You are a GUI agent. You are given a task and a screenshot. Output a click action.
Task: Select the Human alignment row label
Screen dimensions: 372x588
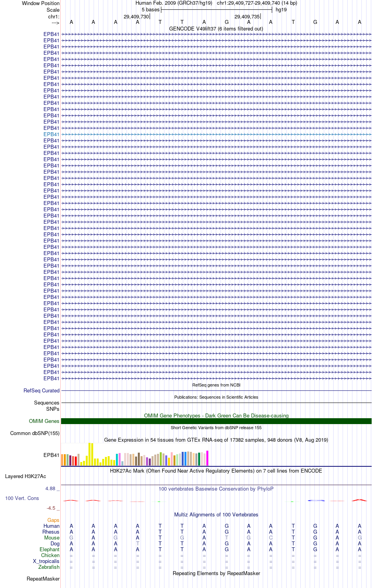(x=51, y=526)
